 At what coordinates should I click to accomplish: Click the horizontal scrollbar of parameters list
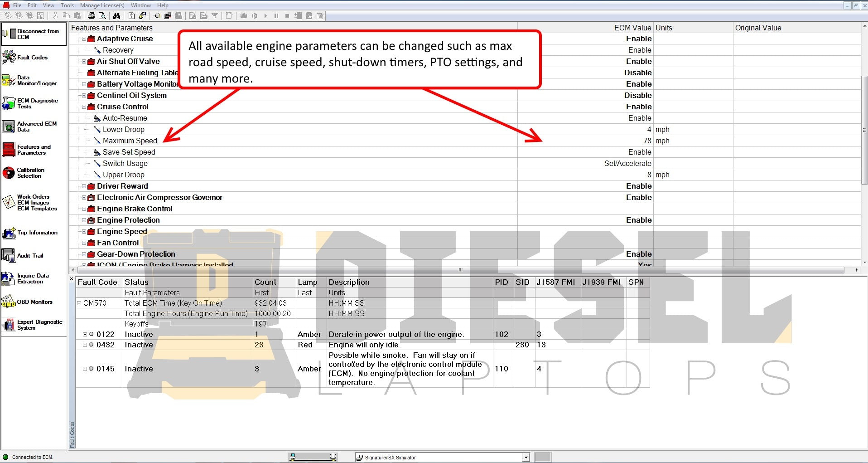click(460, 270)
